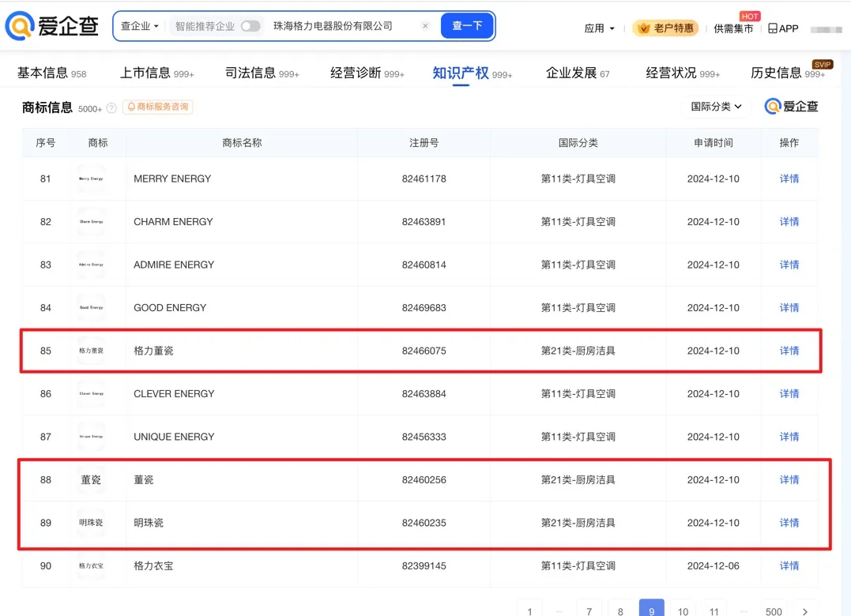
Task: Click the UNIQUE ENERGY trademark thumbnail
Action: pyautogui.click(x=91, y=437)
